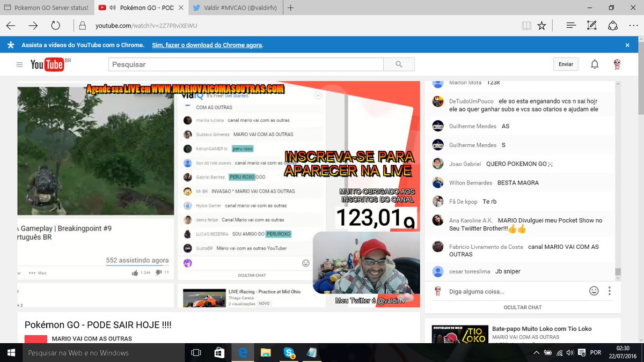Click the Chrome download link in banner
Image resolution: width=644 pixels, height=362 pixels.
[x=207, y=46]
